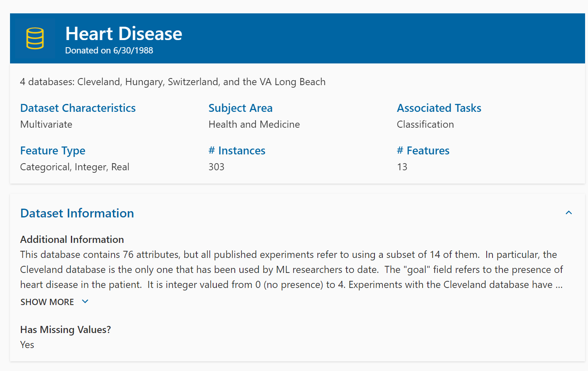
Task: Click the Donated on 6/30/1988 text
Action: click(109, 50)
